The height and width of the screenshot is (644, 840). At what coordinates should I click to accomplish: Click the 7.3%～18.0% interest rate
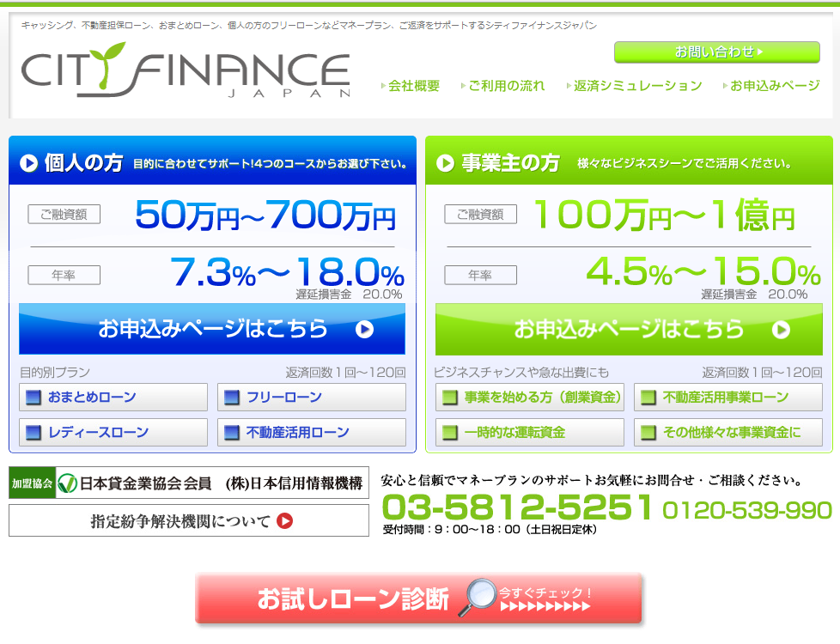point(287,271)
